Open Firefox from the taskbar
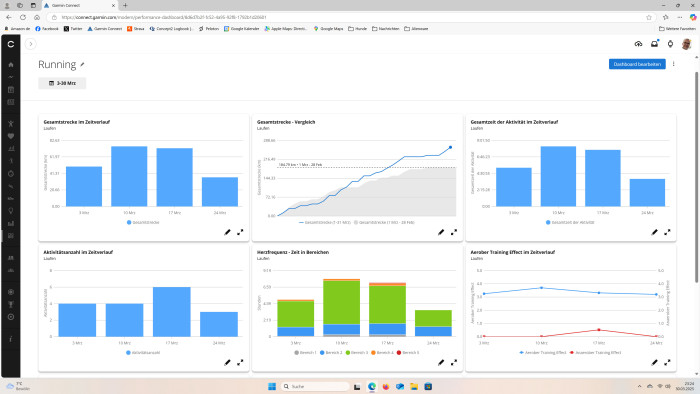 [386, 386]
